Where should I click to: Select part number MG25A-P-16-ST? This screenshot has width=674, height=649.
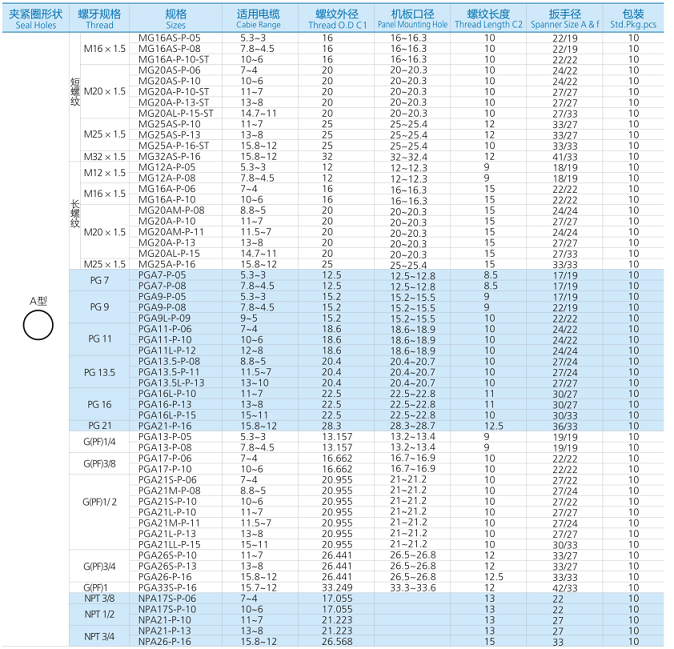point(174,145)
